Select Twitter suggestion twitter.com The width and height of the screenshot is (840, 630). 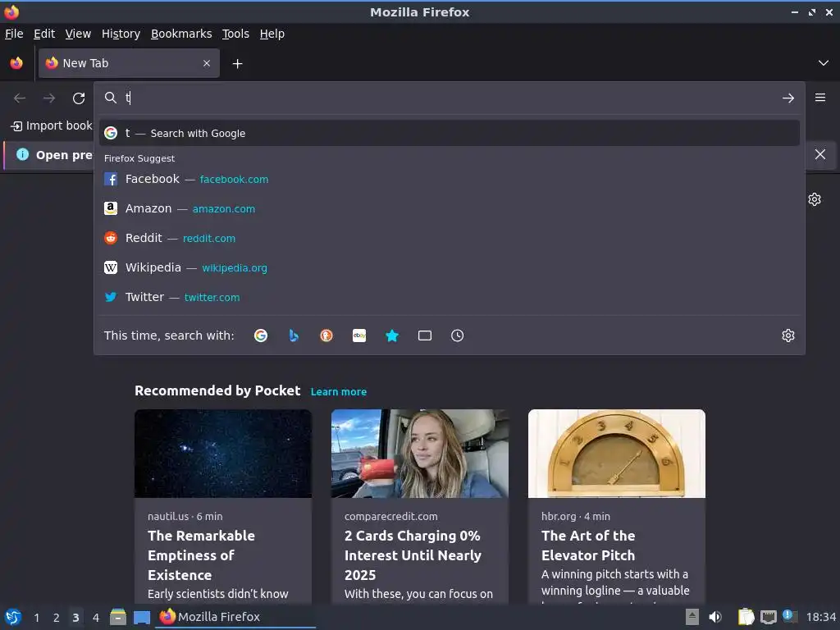click(x=449, y=297)
